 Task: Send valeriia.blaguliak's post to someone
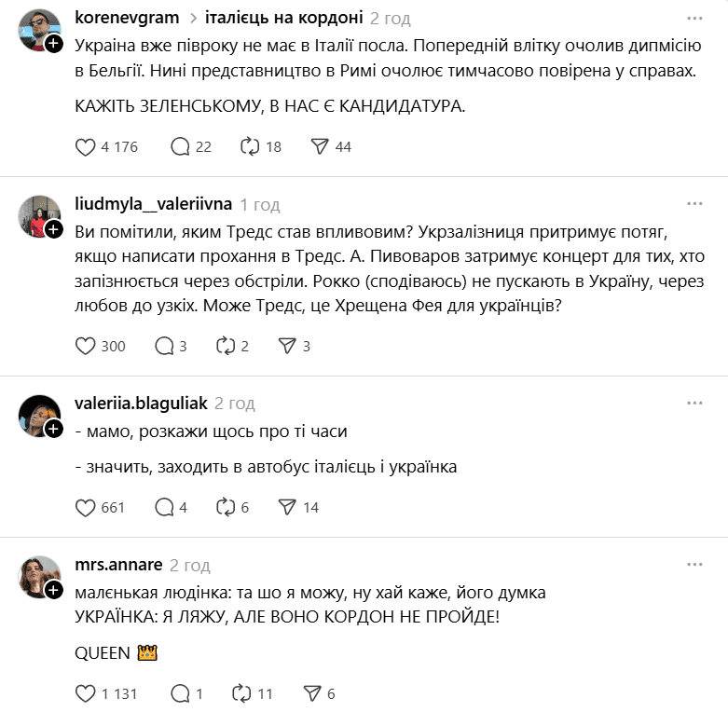(288, 507)
